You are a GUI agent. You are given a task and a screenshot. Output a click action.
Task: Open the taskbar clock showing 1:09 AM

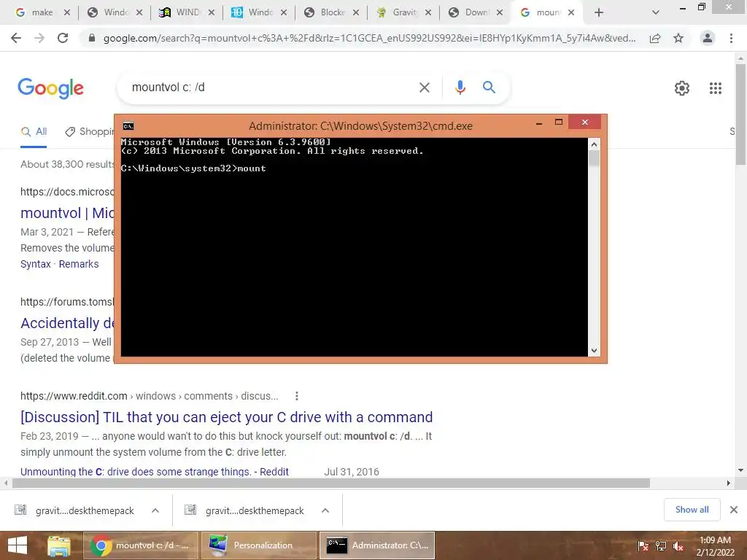click(715, 546)
